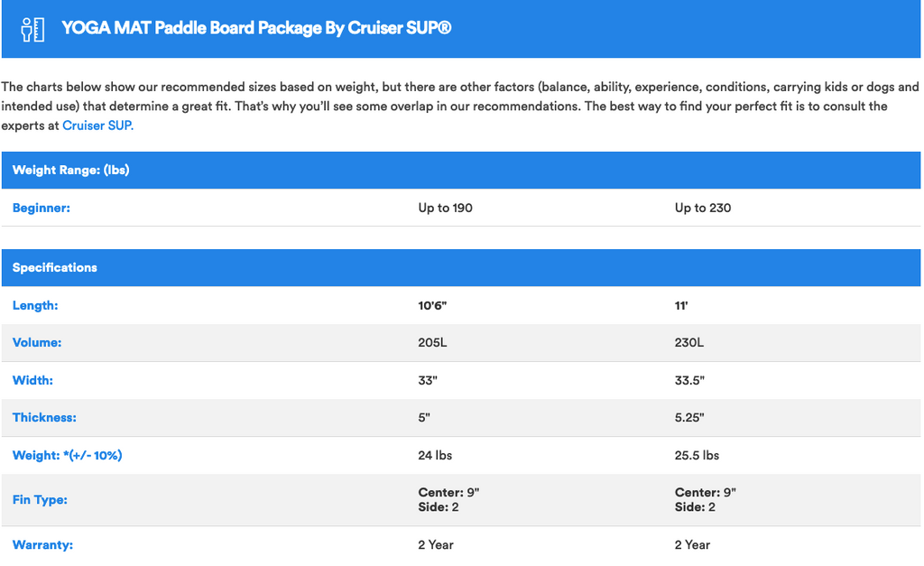
Task: Click the Fin Type row label
Action: (x=40, y=500)
